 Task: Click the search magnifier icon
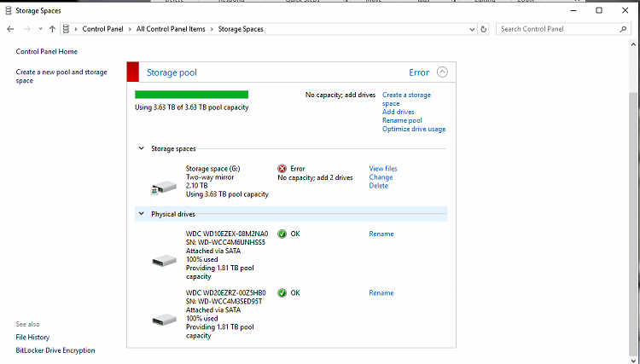(x=623, y=29)
